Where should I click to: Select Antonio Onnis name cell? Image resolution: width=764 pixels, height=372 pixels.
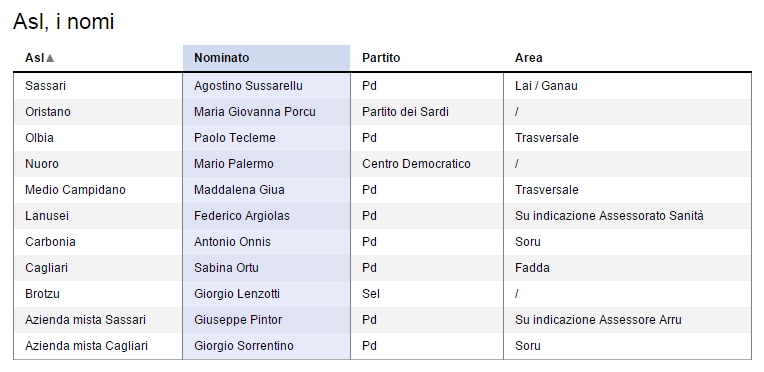(266, 242)
